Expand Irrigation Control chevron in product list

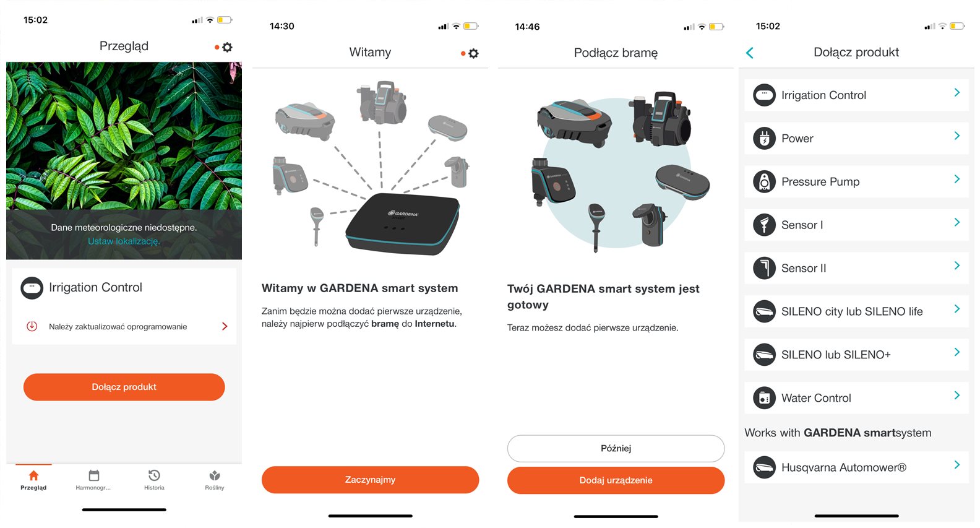pos(957,92)
